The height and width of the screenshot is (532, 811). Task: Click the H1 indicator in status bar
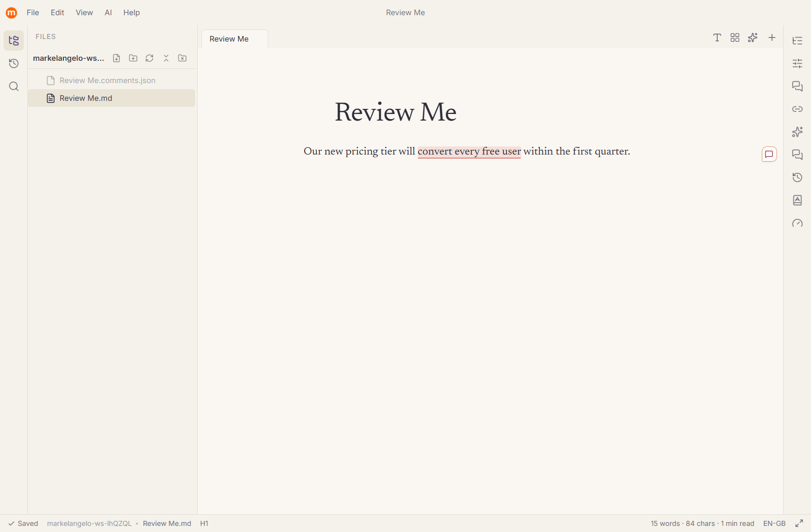(204, 523)
